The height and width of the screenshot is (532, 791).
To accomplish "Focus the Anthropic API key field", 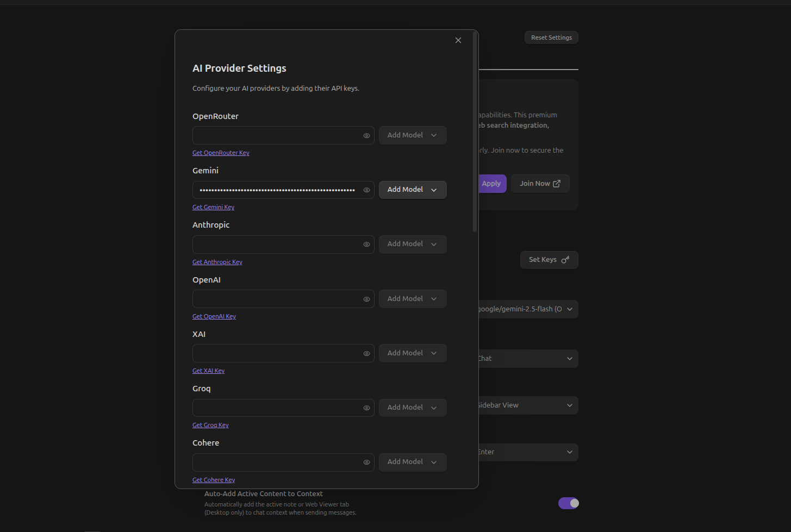I will pos(283,244).
